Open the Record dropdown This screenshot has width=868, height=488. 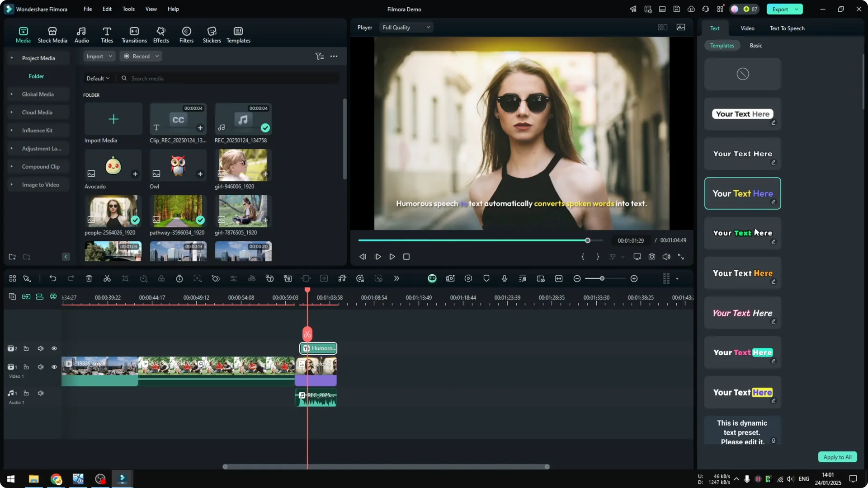pyautogui.click(x=141, y=56)
